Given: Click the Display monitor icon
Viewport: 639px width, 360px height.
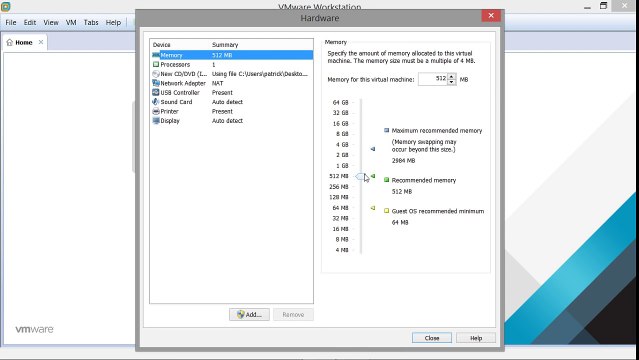Looking at the screenshot, I should pos(156,121).
